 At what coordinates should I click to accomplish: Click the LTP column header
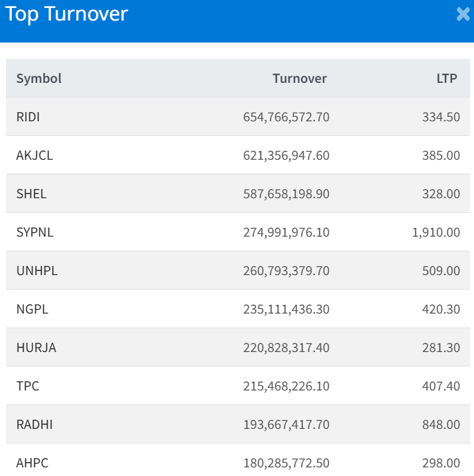coord(447,78)
